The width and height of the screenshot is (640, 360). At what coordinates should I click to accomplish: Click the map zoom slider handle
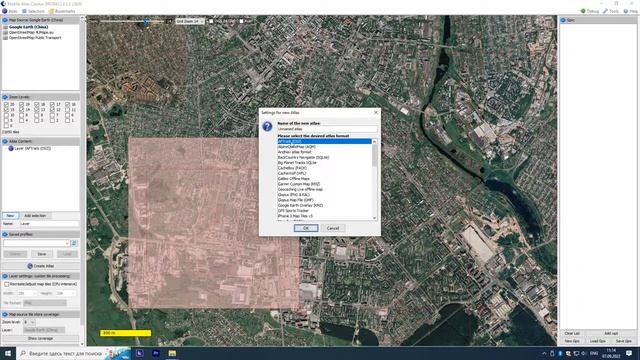pyautogui.click(x=146, y=21)
